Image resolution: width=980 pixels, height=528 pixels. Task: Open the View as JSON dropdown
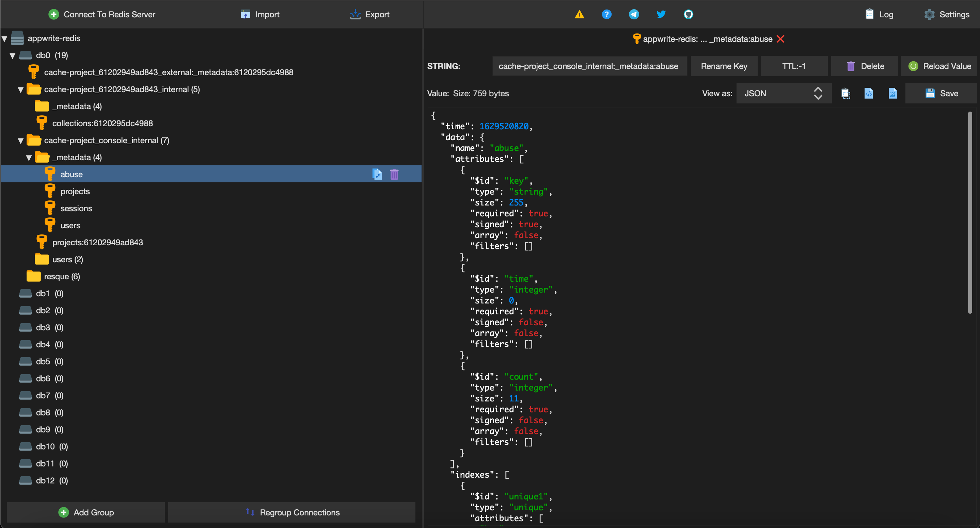(x=783, y=94)
